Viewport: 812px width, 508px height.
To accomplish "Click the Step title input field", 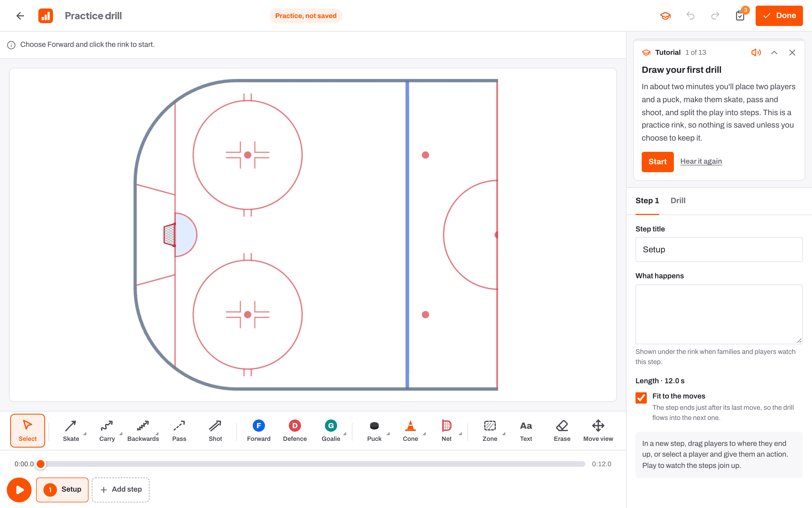I will pos(719,249).
